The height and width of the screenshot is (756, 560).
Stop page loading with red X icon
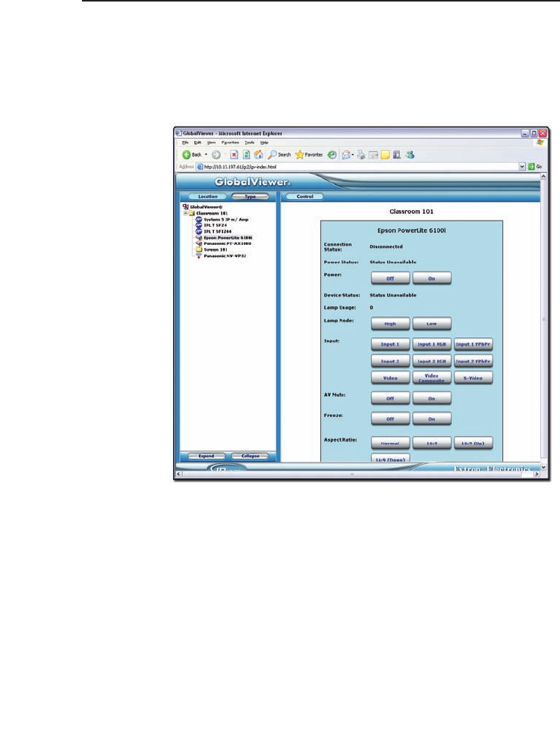(234, 155)
